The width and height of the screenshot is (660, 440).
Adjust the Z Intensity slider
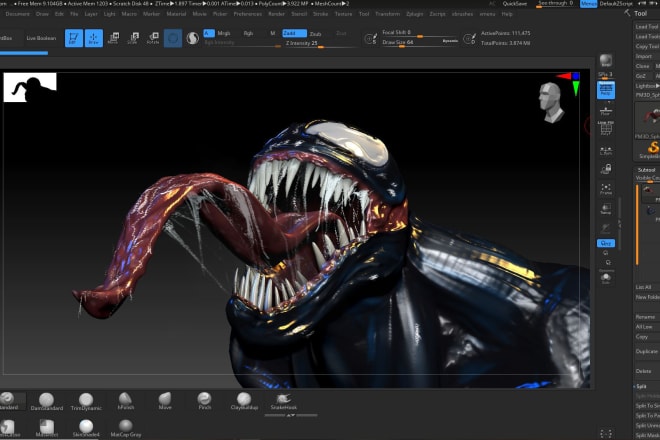coord(320,43)
